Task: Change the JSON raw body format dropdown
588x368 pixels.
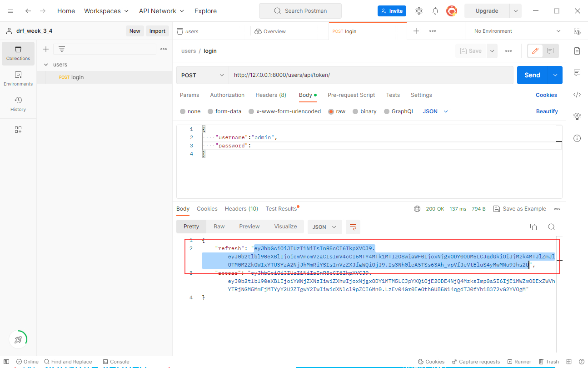Action: 435,111
